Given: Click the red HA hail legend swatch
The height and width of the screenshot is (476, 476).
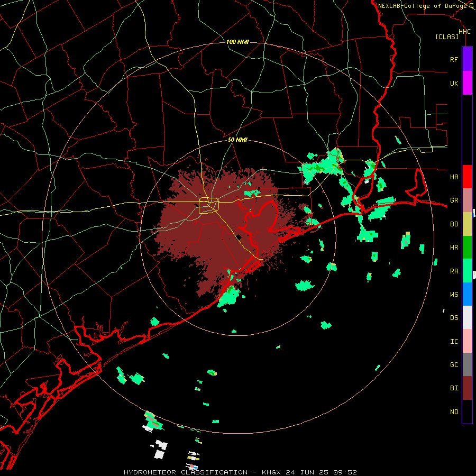Looking at the screenshot, I should [x=467, y=177].
